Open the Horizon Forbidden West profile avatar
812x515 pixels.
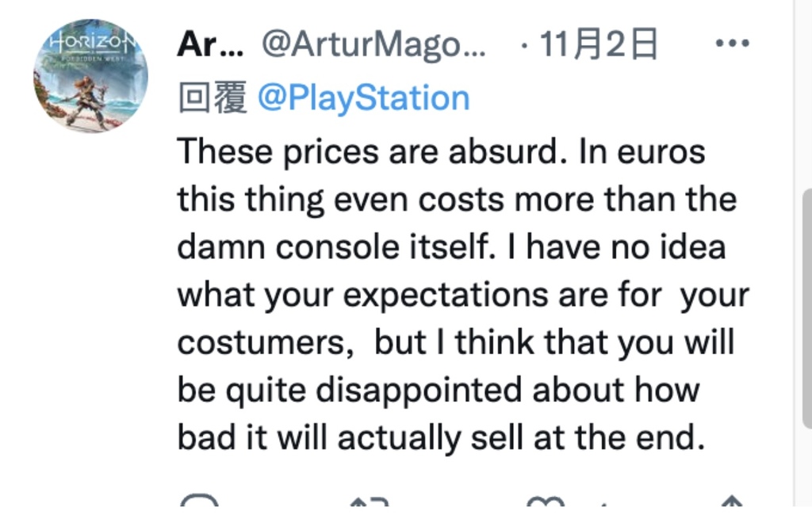click(x=90, y=75)
